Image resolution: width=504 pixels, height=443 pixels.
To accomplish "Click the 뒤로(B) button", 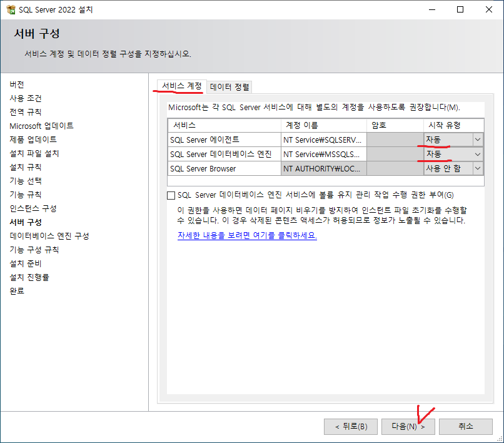I will [351, 427].
